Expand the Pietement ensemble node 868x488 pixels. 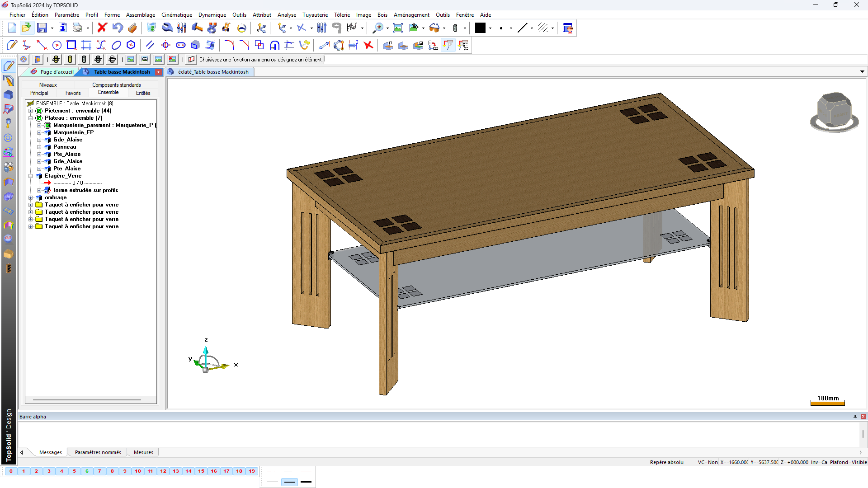[x=31, y=111]
